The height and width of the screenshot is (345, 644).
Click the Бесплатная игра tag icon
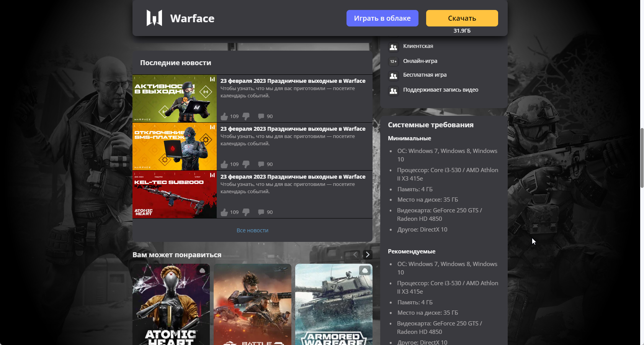pos(393,76)
